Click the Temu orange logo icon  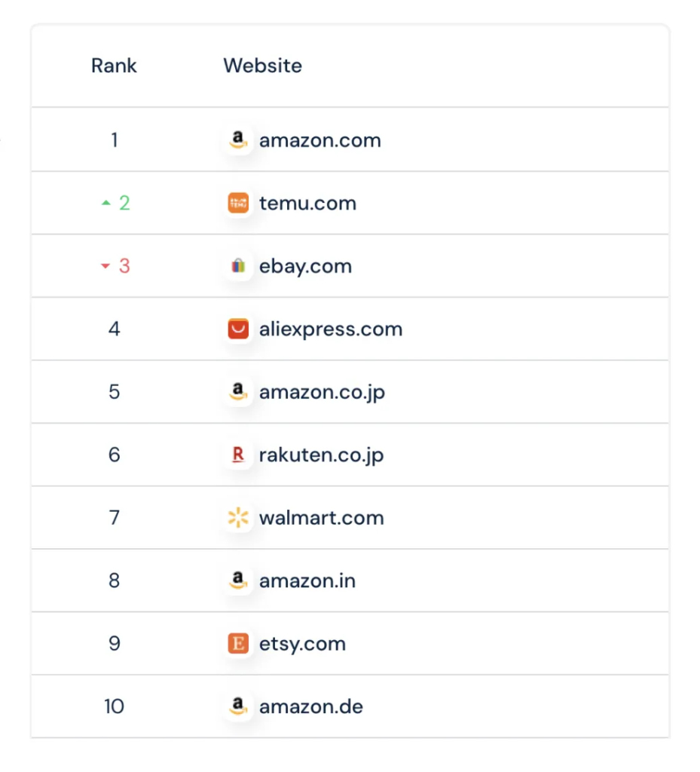click(238, 203)
